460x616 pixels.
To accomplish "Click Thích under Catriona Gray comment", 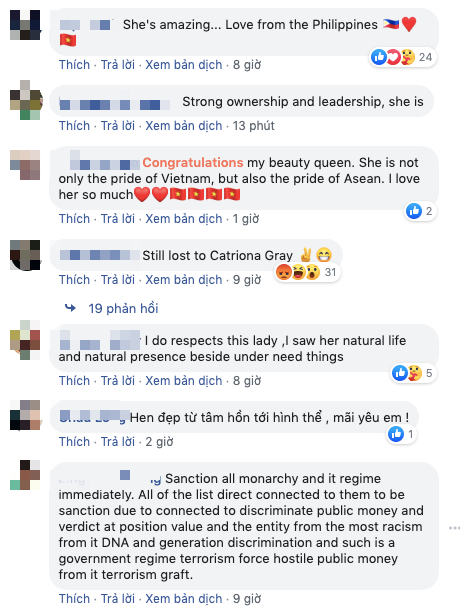I will (74, 280).
